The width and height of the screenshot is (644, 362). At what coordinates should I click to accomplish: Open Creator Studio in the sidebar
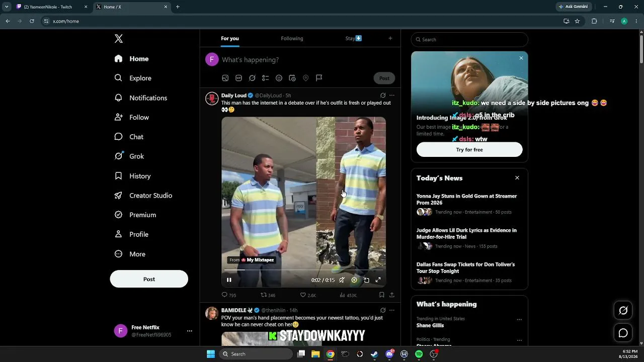coord(143,195)
